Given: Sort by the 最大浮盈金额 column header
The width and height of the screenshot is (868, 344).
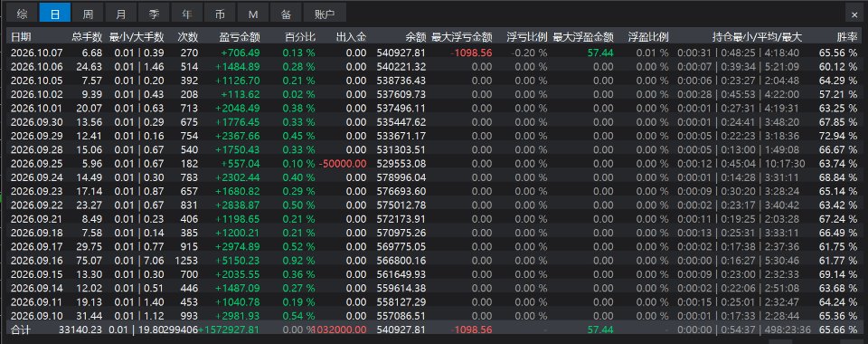Looking at the screenshot, I should (583, 37).
